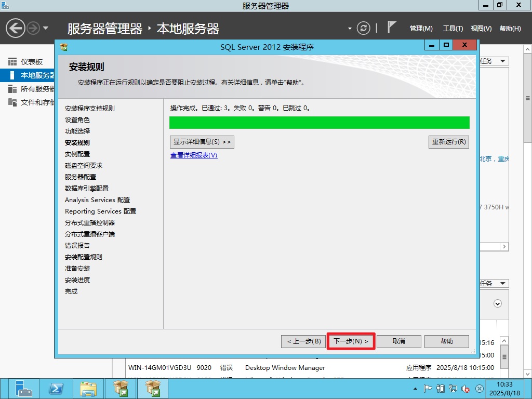Open Server Manager from the taskbar
This screenshot has height=399, width=532.
[23, 389]
